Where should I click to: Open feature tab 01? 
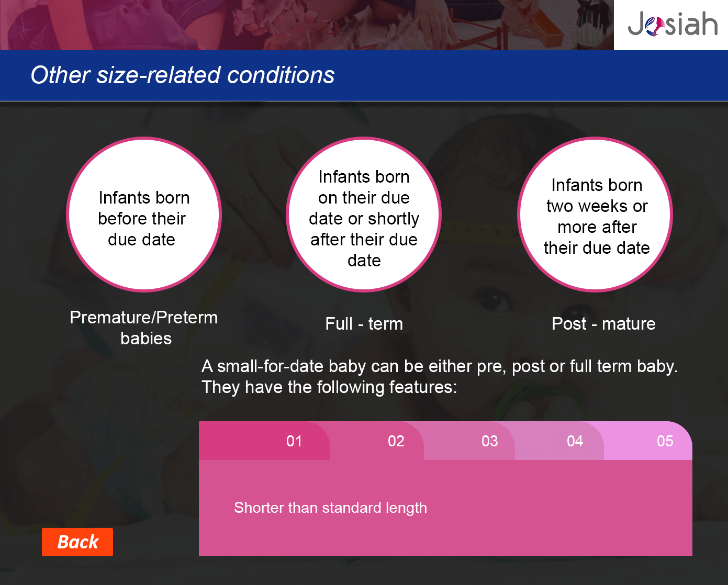point(264,441)
